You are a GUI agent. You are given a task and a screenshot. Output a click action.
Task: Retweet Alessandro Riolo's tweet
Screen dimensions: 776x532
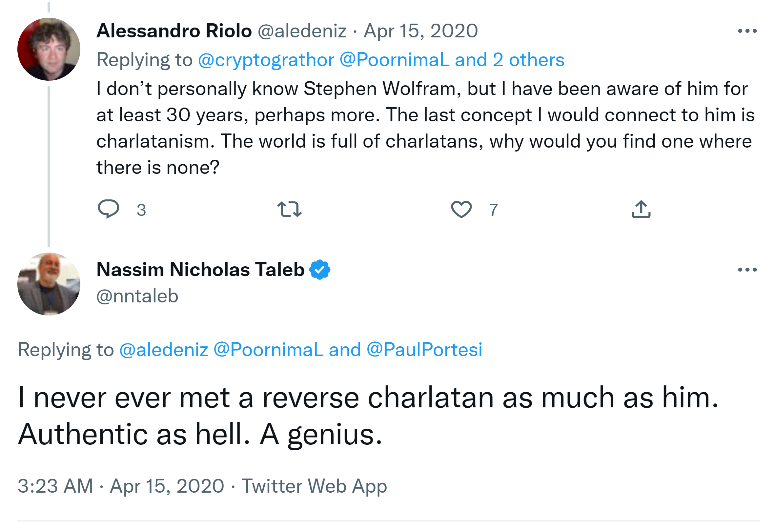290,209
